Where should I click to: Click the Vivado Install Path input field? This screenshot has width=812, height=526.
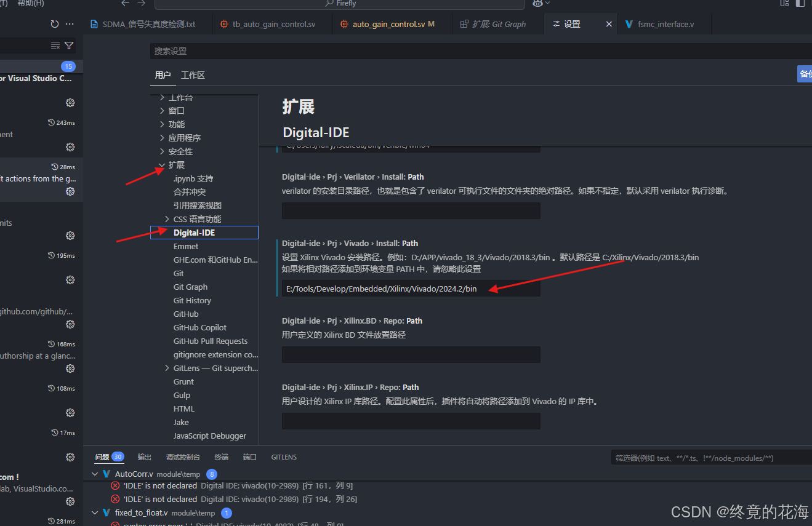tap(411, 289)
